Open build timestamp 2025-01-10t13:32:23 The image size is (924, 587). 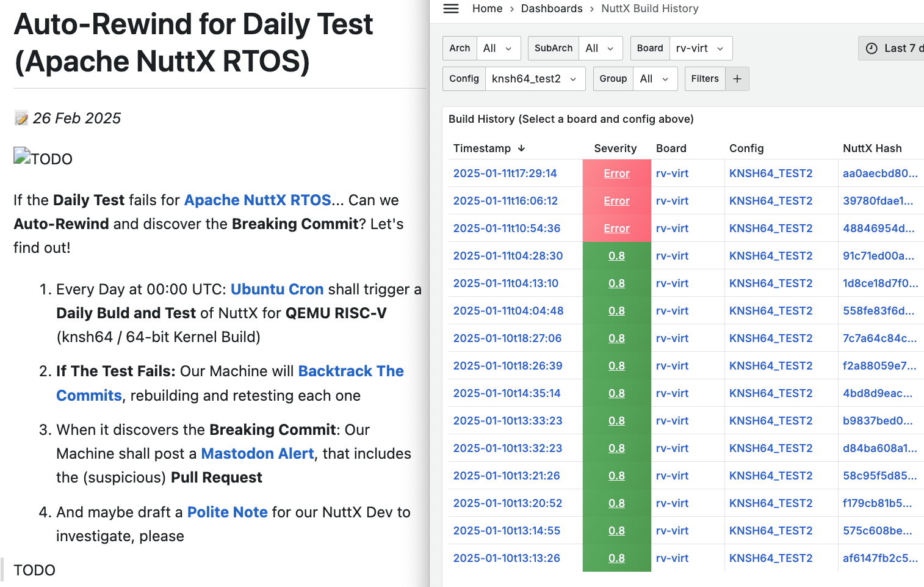pyautogui.click(x=508, y=448)
